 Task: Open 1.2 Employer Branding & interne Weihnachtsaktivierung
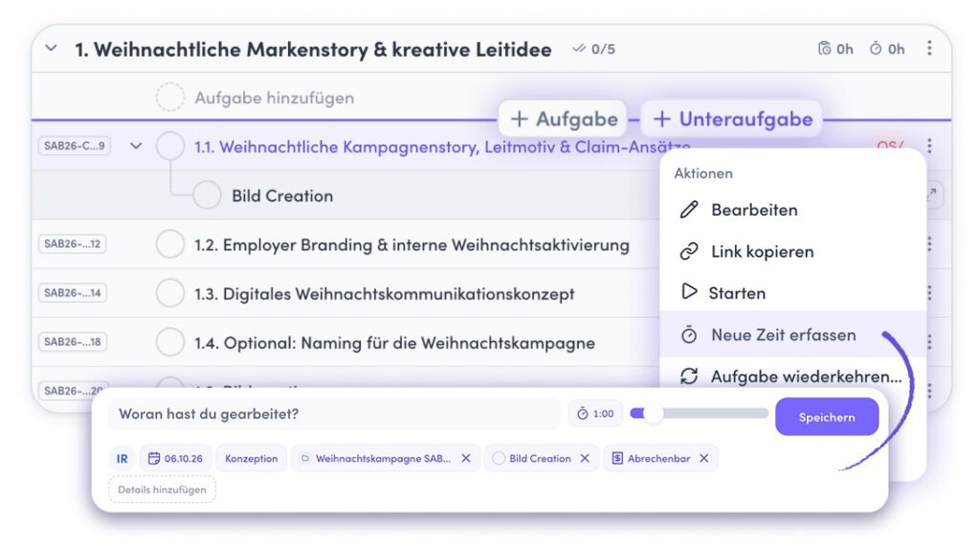coord(412,244)
